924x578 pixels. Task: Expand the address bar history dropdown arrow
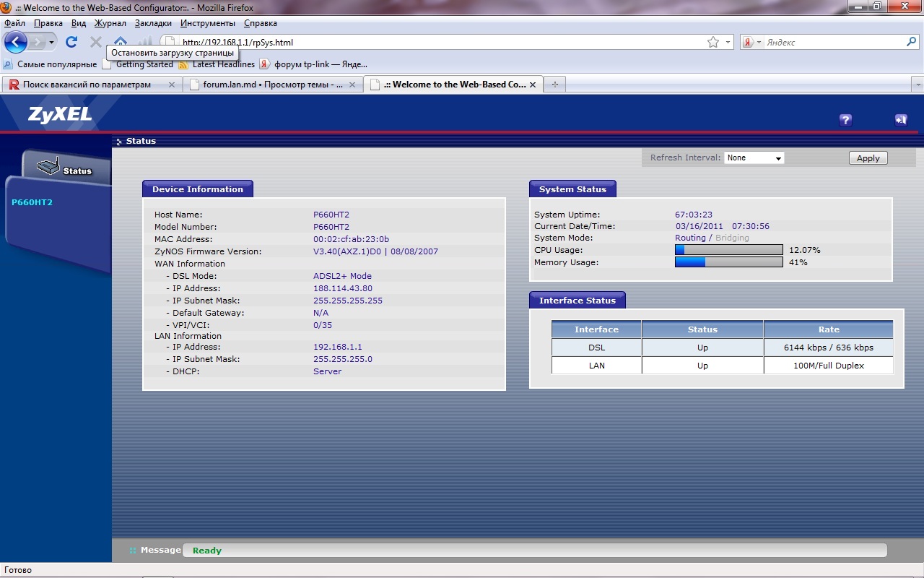(728, 43)
